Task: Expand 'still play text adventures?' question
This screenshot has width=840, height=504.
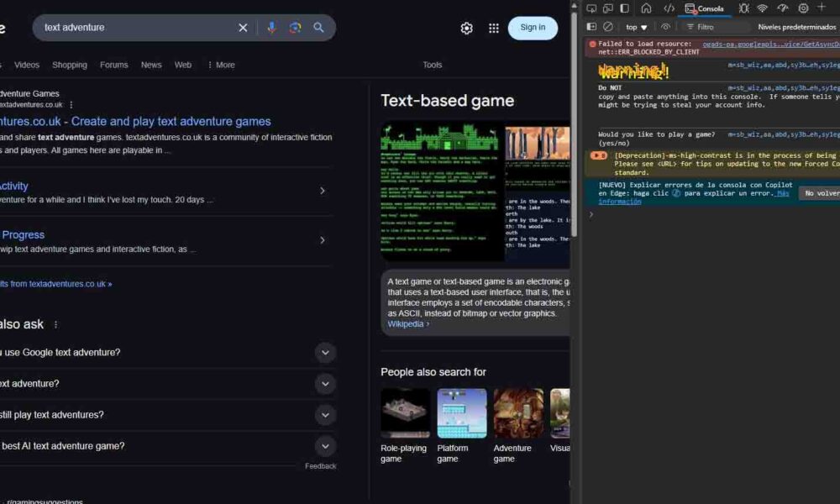Action: 325,415
